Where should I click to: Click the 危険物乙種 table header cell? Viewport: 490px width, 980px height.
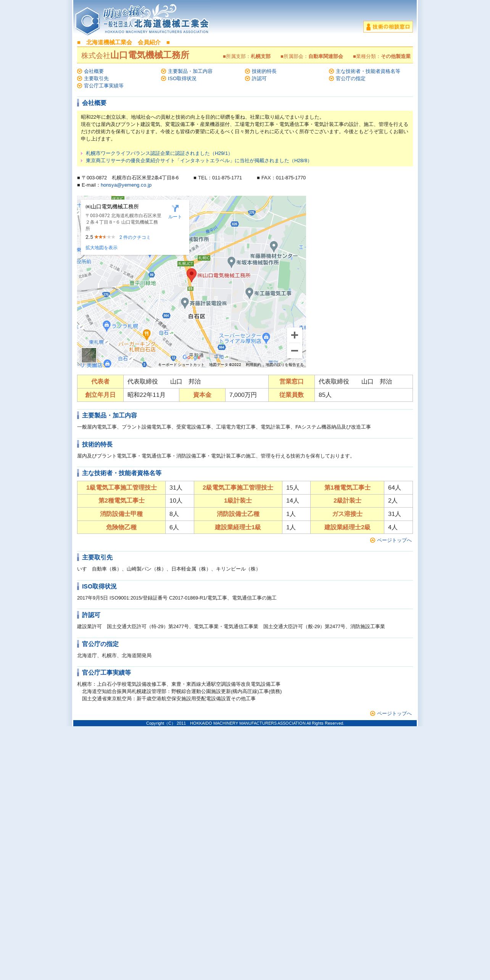pos(121,527)
